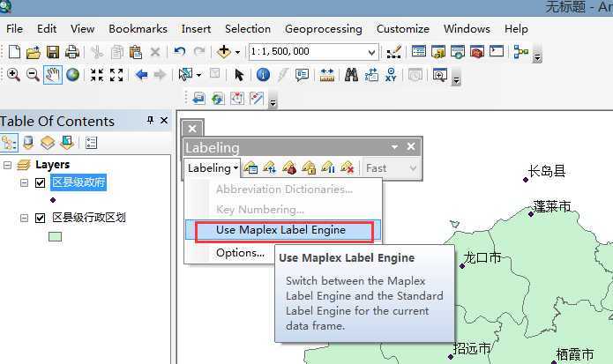Click Label Priority Ranking icon
Screen dimensions: 613x364
point(270,168)
